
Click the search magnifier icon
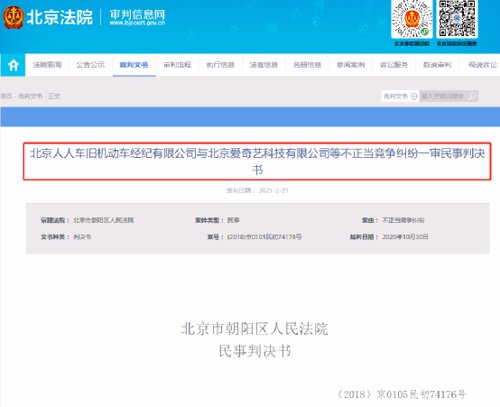click(472, 96)
